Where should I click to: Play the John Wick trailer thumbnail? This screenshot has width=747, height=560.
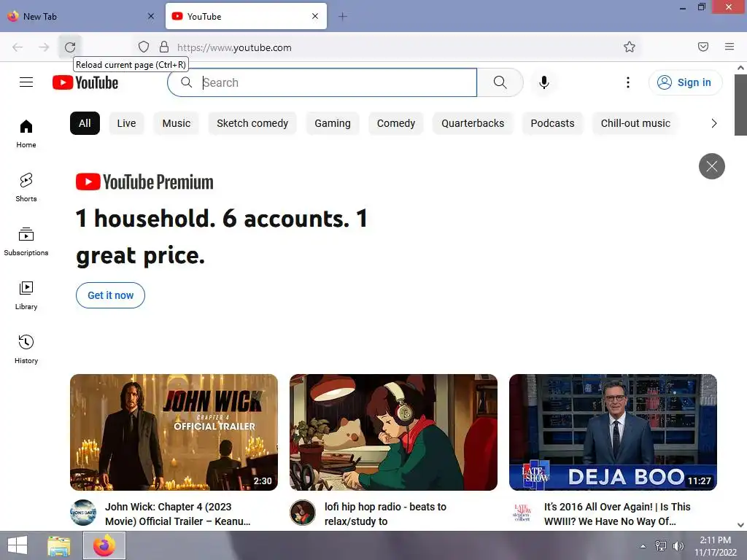pyautogui.click(x=174, y=432)
